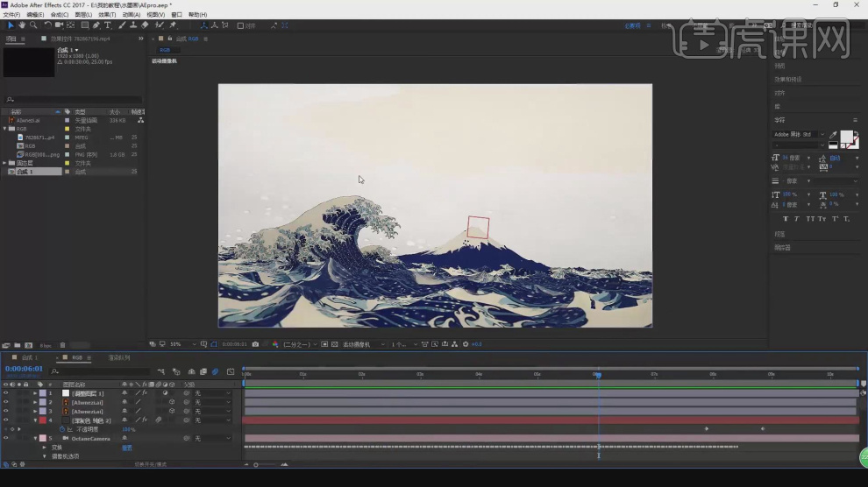Viewport: 868px width, 487px height.
Task: Toggle the Motion Blur switch in timeline
Action: tap(216, 372)
